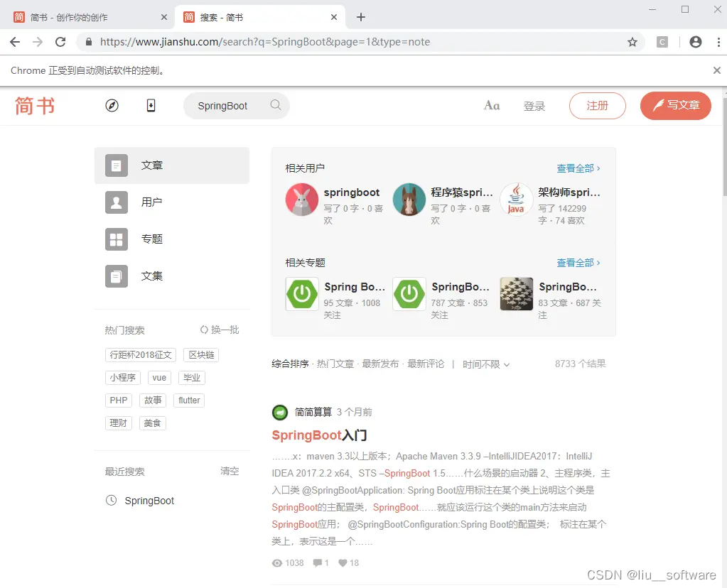Image resolution: width=727 pixels, height=588 pixels.
Task: Click the 登录 link
Action: (x=534, y=106)
